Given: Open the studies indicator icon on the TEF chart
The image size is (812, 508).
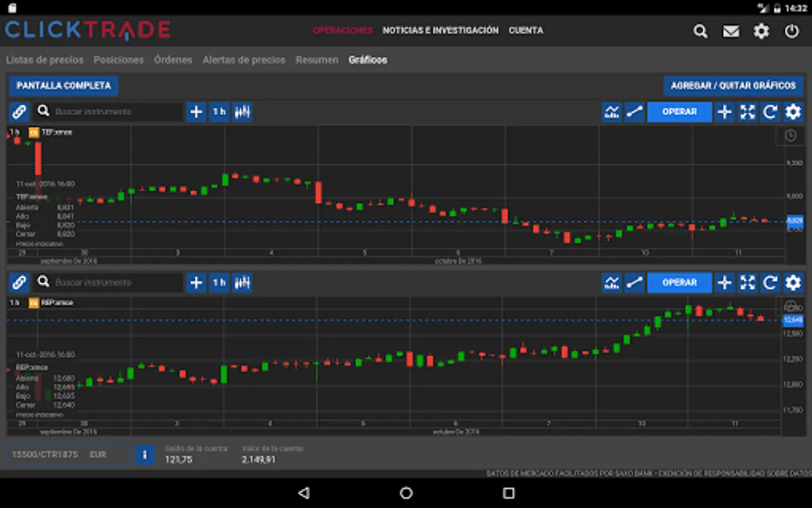Looking at the screenshot, I should 612,112.
